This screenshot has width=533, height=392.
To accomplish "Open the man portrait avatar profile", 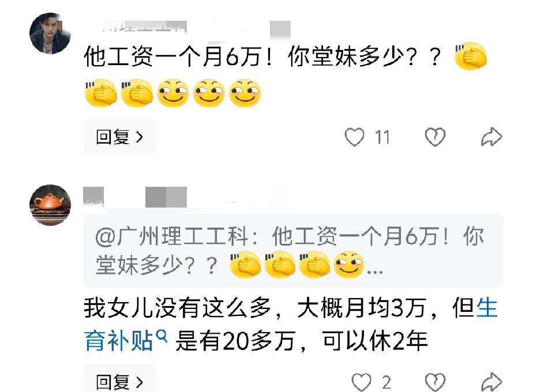I will point(50,33).
